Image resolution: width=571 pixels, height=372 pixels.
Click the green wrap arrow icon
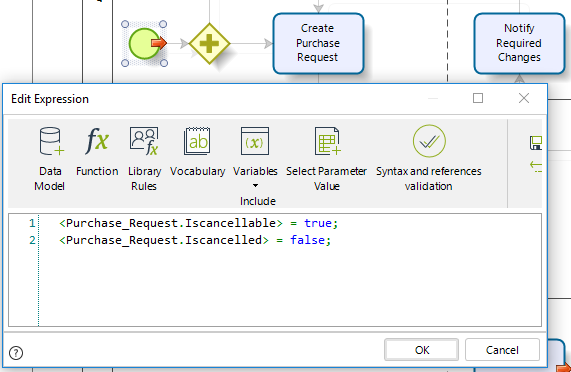pos(536,167)
